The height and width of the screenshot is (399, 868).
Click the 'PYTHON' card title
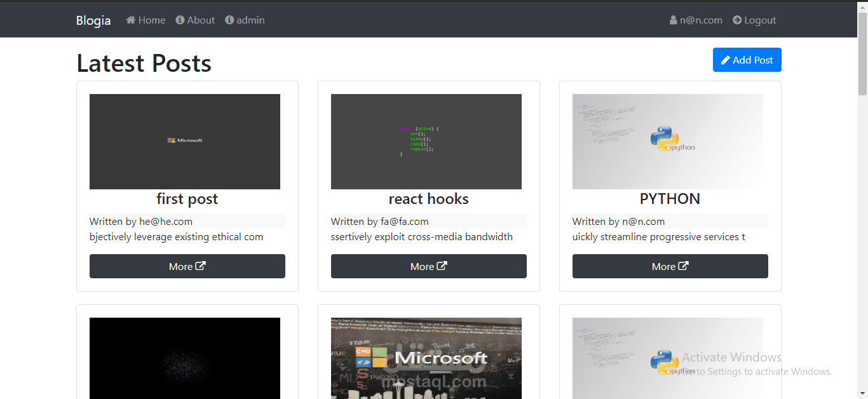click(x=670, y=199)
